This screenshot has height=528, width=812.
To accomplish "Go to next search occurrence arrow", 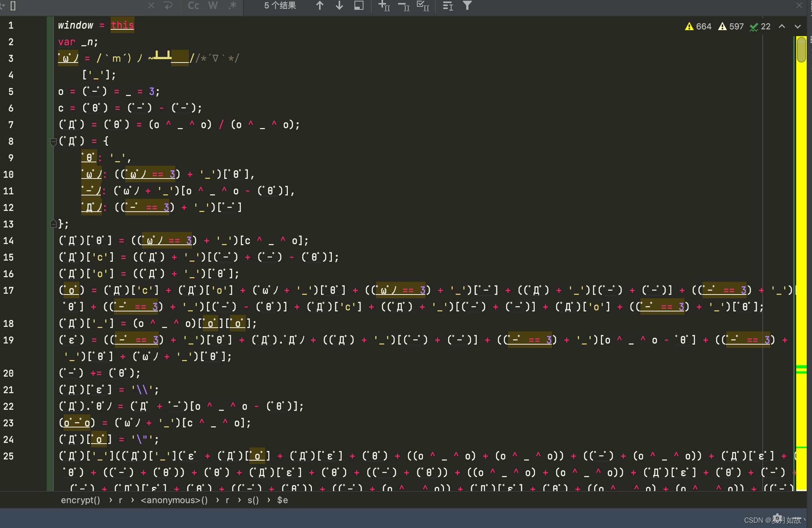I will 339,5.
